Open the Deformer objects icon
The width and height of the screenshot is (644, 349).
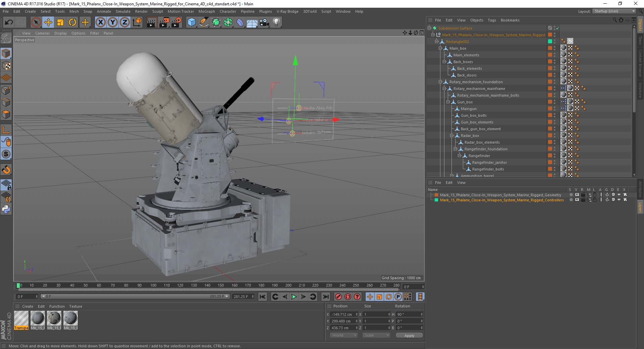coord(240,22)
